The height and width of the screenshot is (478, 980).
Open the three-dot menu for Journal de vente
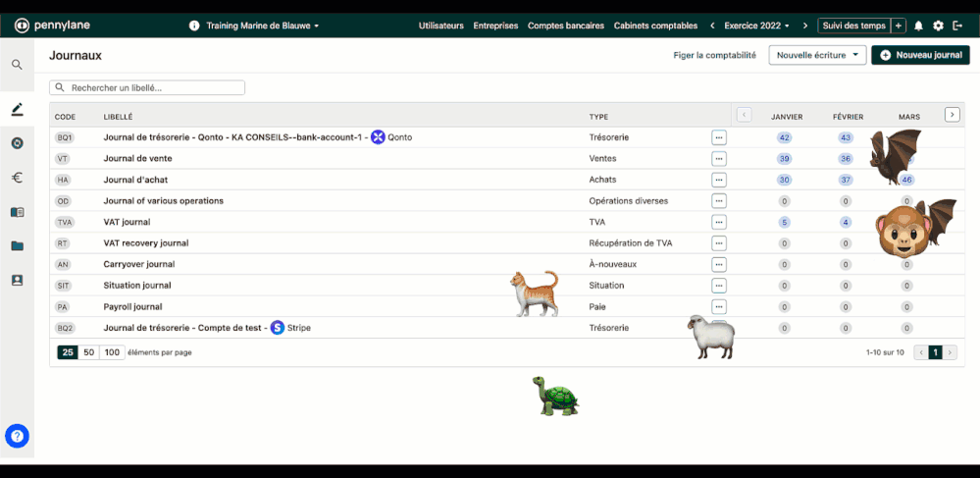(x=719, y=158)
